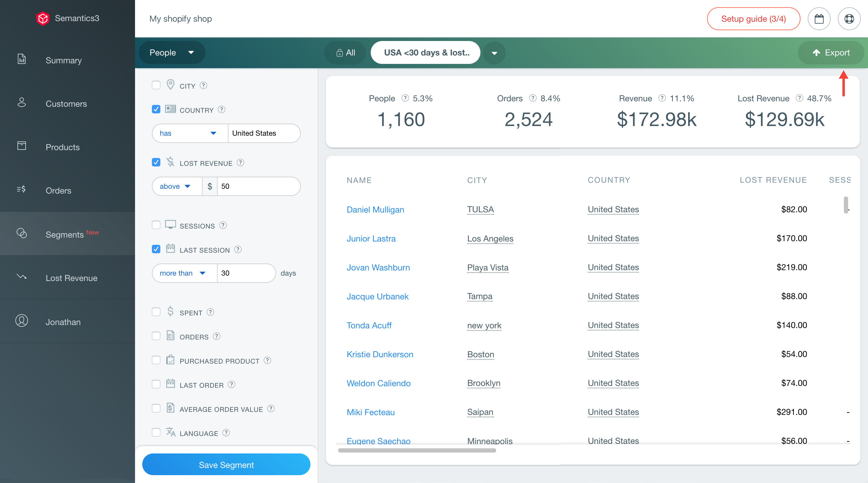Screen dimensions: 868x483
Task: Click help icon next to Lost Revenue filter
Action: point(240,163)
